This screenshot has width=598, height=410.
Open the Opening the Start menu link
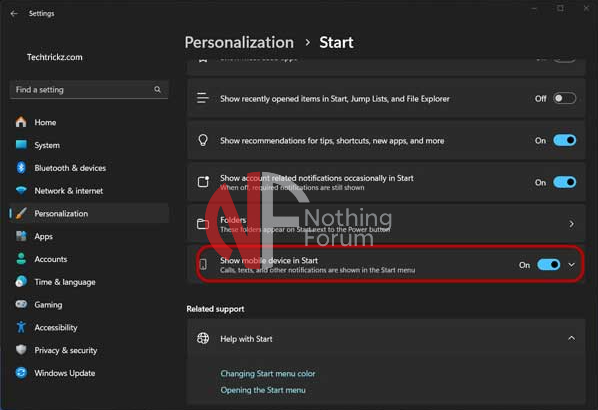pos(263,390)
